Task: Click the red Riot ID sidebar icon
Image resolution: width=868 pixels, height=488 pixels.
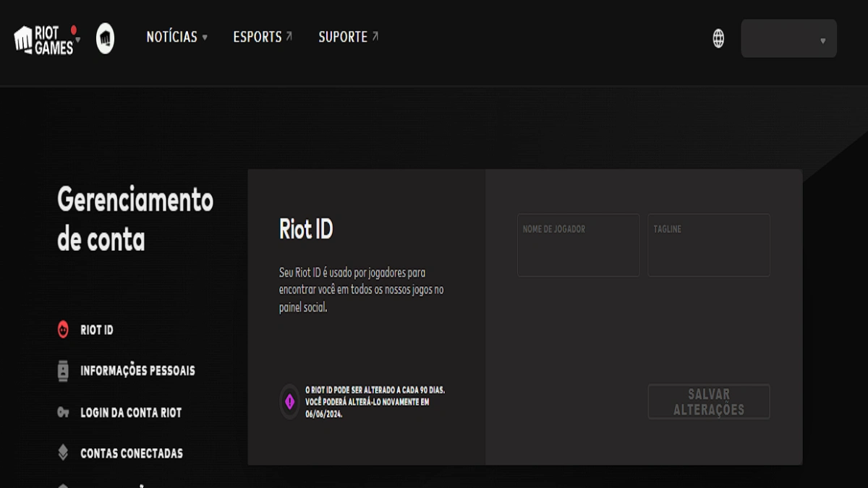Action: tap(63, 330)
